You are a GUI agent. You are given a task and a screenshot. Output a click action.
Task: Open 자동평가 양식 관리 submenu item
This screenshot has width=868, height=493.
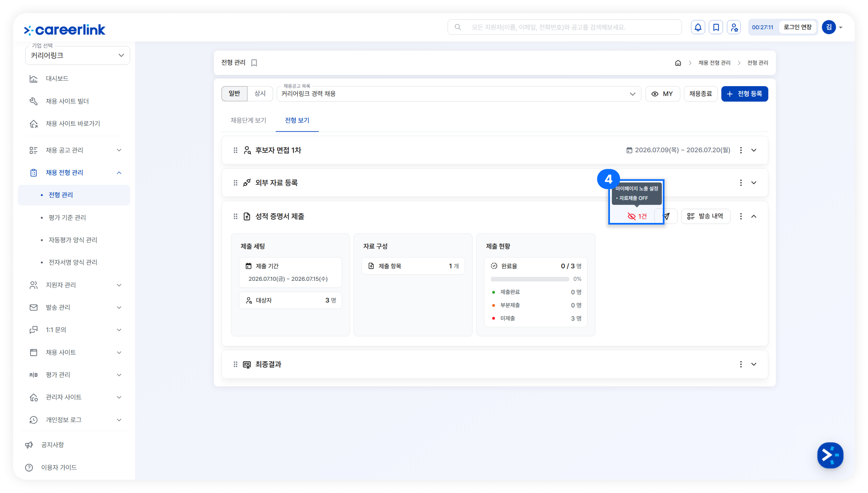point(73,240)
